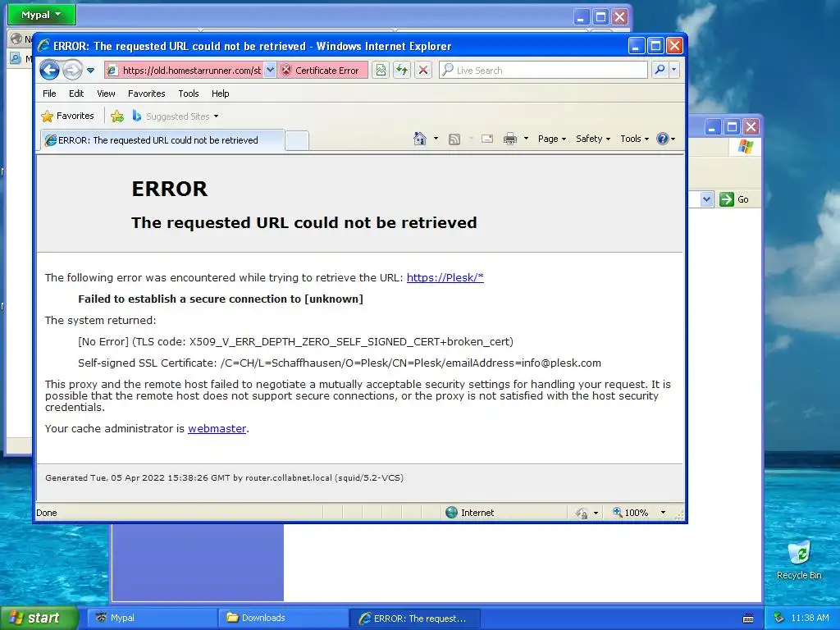Expand the zoom level dropdown arrow
Screen dimensions: 840x630
tap(663, 513)
